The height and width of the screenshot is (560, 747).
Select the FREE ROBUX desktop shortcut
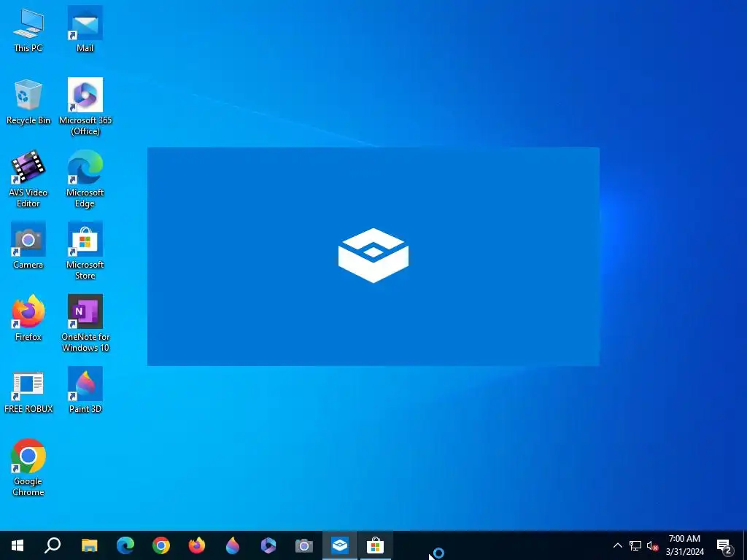point(28,391)
